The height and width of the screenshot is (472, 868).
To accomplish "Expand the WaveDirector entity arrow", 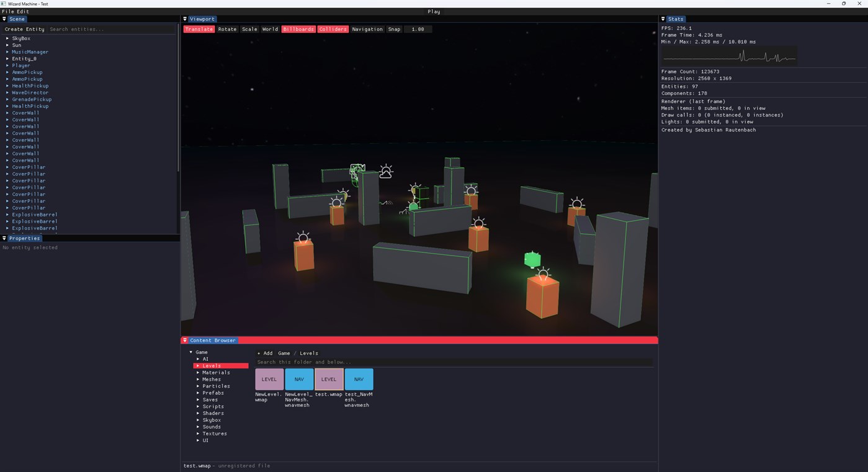I will (7, 92).
